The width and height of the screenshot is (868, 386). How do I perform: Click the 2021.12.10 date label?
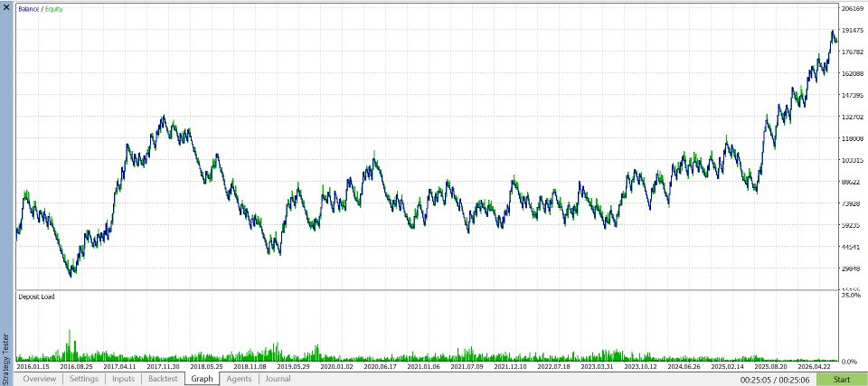click(x=510, y=367)
